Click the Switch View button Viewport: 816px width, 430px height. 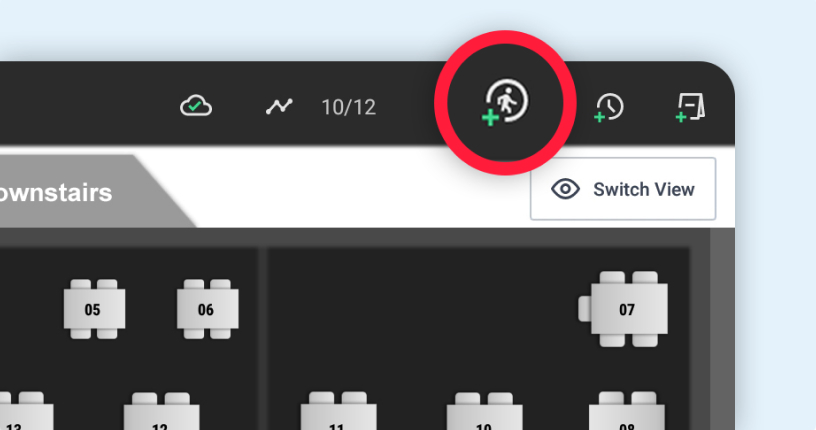point(623,189)
